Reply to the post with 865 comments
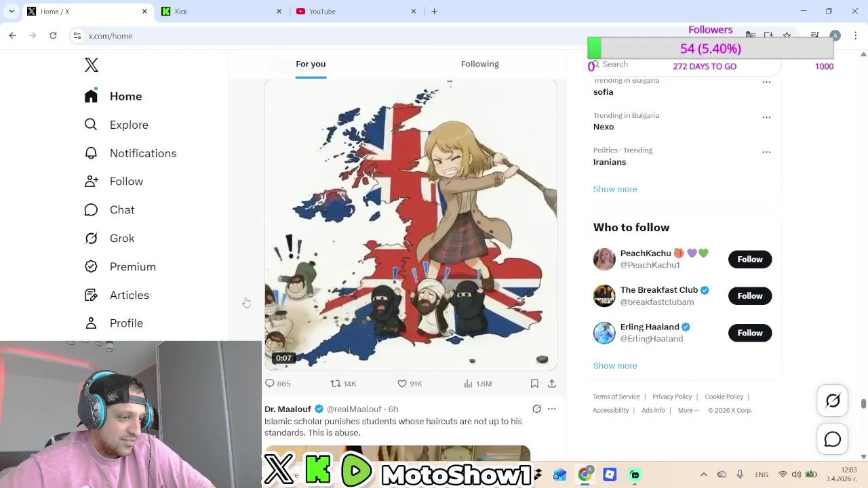 tap(277, 384)
